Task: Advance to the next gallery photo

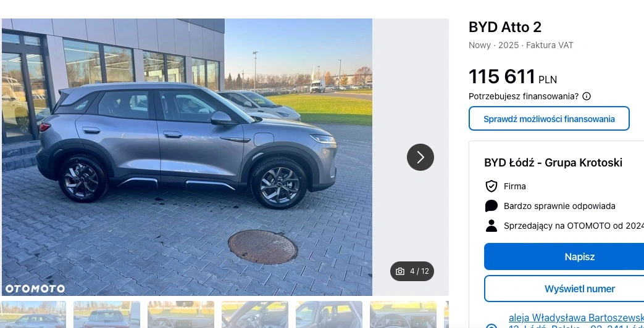Action: (x=420, y=157)
